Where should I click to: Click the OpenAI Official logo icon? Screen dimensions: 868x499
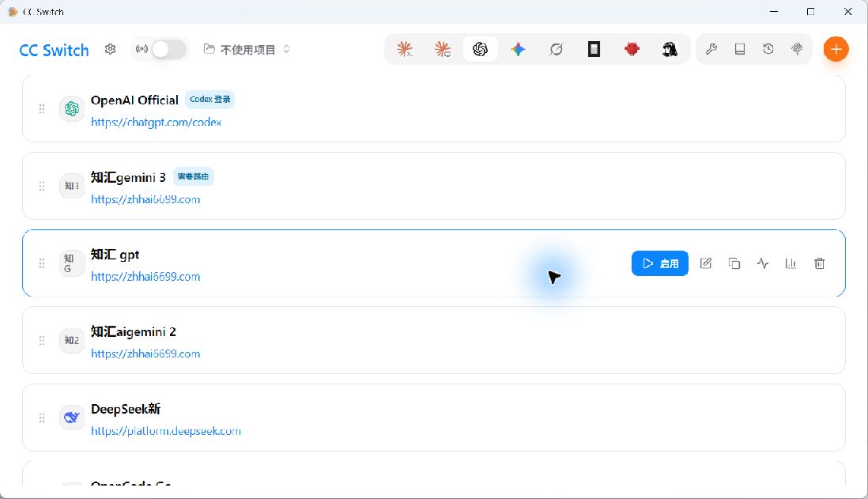coord(72,109)
